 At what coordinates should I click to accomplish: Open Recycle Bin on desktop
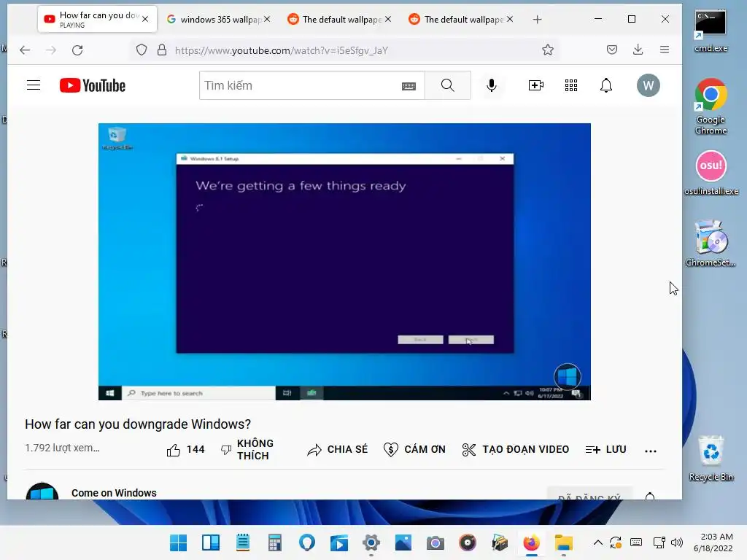pos(711,458)
